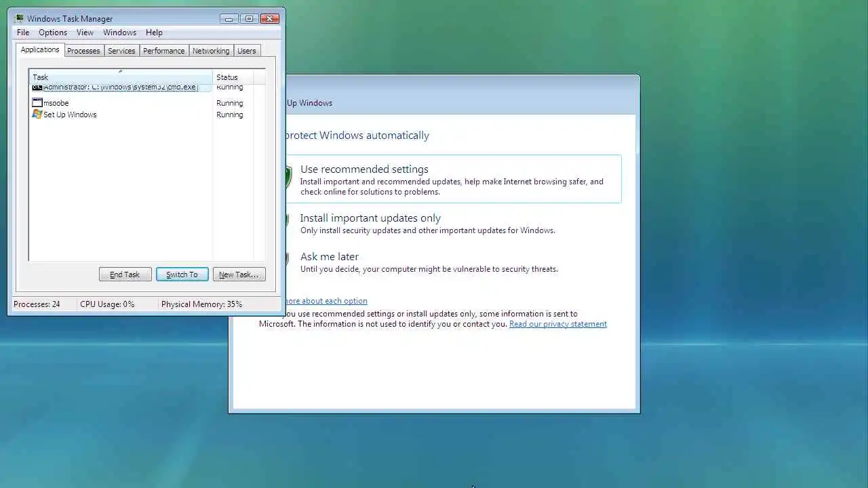Sort the list by the Task column header
The width and height of the screenshot is (868, 488).
pyautogui.click(x=121, y=77)
